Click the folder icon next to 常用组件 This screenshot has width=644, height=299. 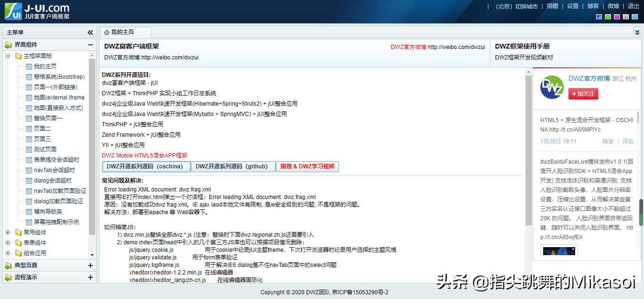[18, 233]
